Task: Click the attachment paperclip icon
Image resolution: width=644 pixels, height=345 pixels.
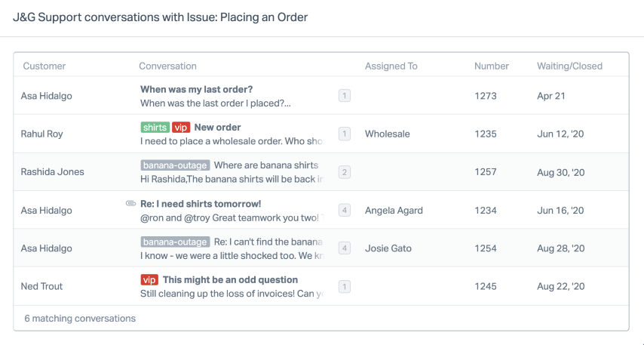Action: [130, 204]
